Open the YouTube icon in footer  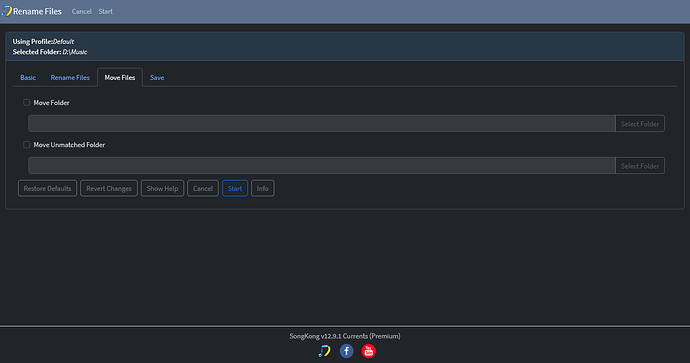click(x=368, y=351)
